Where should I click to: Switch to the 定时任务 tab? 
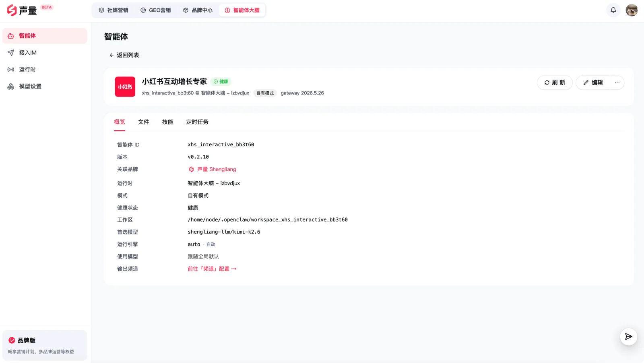coord(197,122)
